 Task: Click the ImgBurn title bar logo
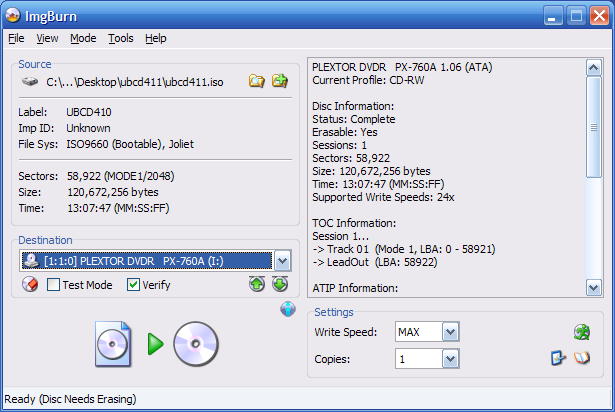(x=13, y=16)
